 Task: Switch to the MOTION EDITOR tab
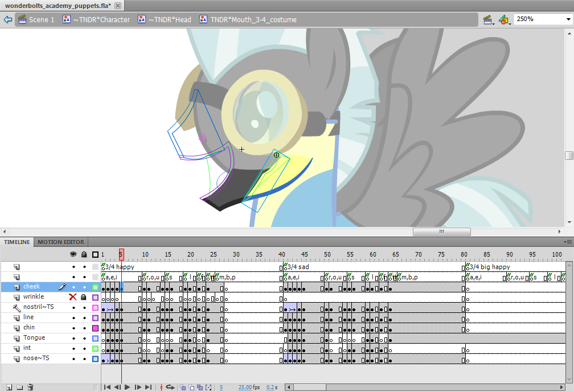[61, 242]
